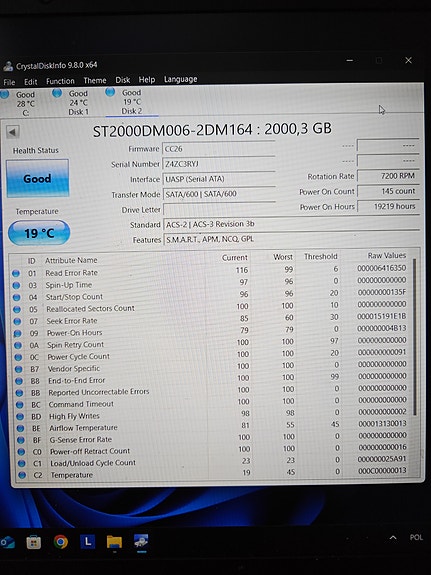This screenshot has height=575, width=431.
Task: Click status dot of Seek Error Rate
Action: coord(17,322)
